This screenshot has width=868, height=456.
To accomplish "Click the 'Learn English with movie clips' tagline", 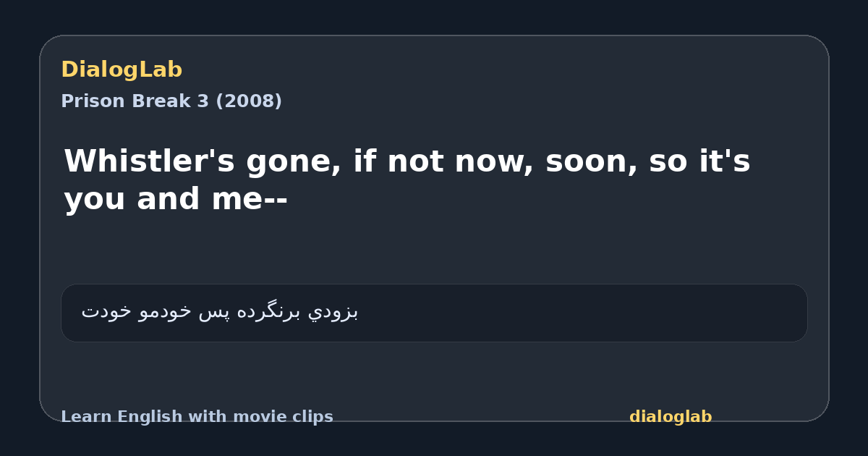I will click(197, 417).
